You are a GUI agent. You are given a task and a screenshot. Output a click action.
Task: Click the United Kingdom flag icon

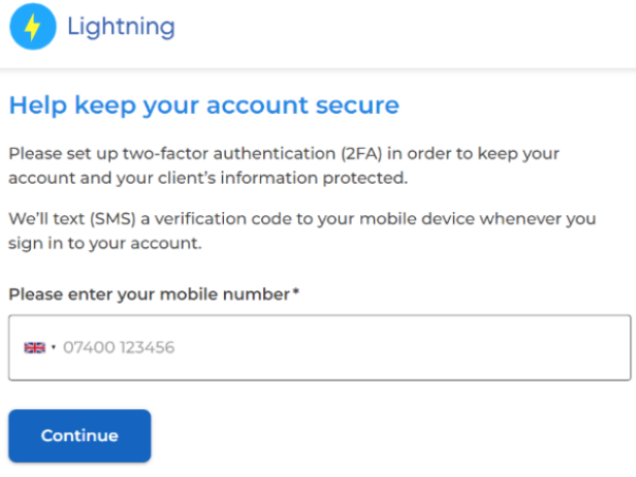pyautogui.click(x=34, y=348)
